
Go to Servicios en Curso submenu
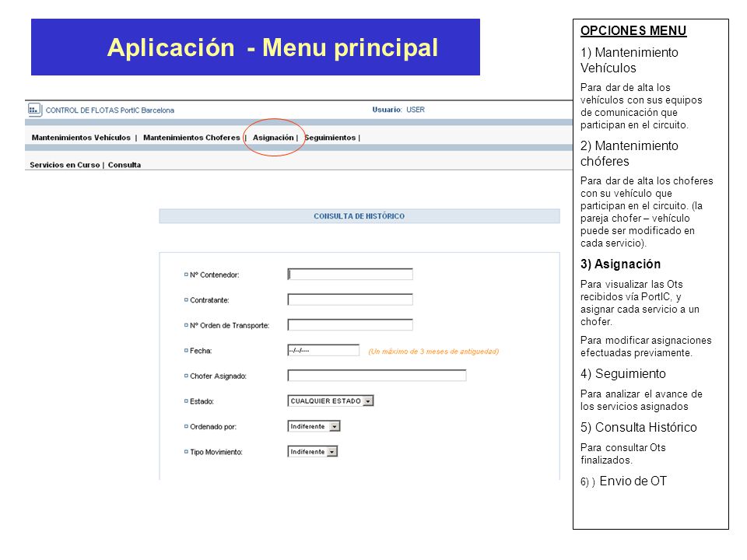tap(65, 165)
